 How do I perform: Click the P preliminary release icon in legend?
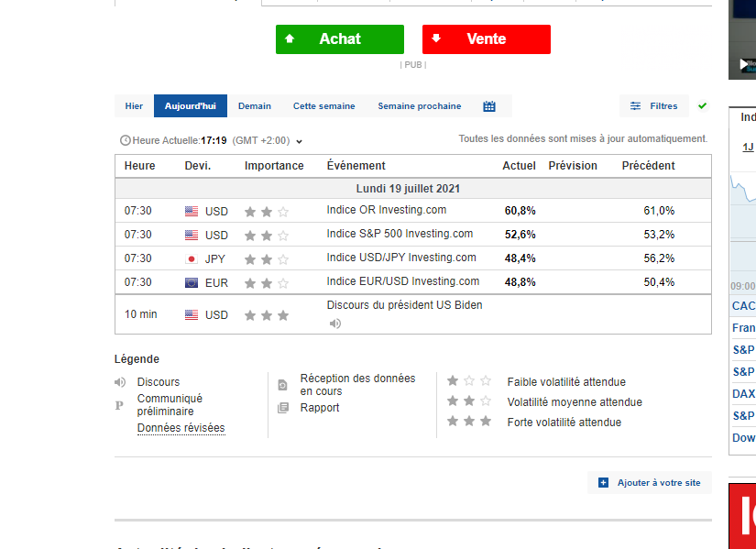coord(119,405)
